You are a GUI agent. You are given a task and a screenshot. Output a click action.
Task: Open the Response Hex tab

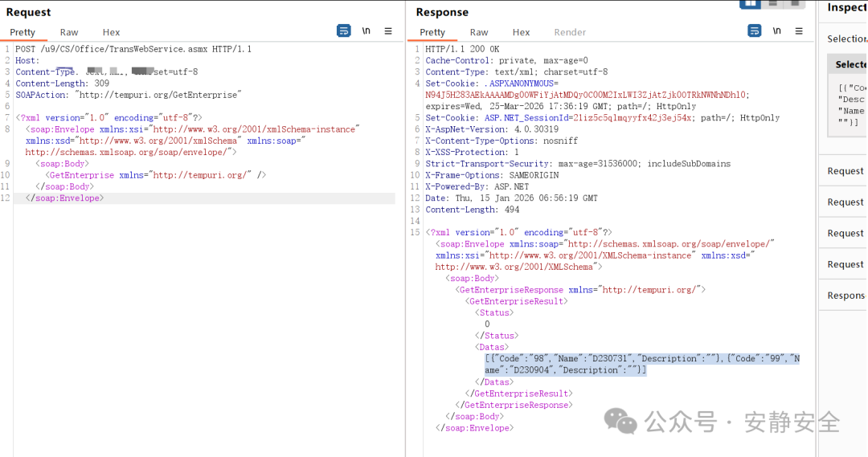pos(521,32)
